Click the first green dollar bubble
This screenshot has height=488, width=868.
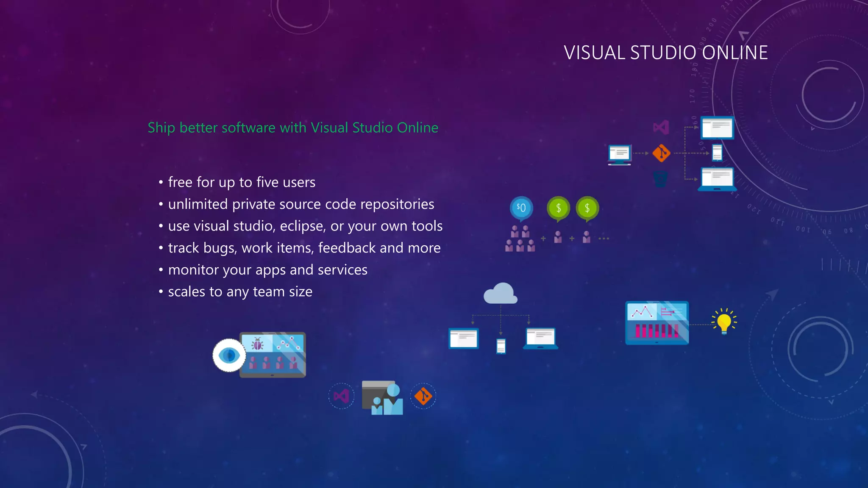(559, 208)
